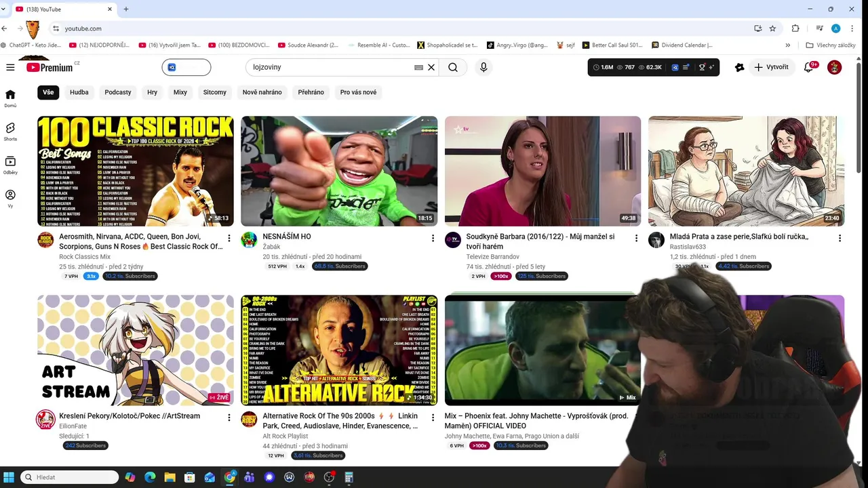
Task: Select the Přehráno filter chip
Action: click(x=311, y=92)
